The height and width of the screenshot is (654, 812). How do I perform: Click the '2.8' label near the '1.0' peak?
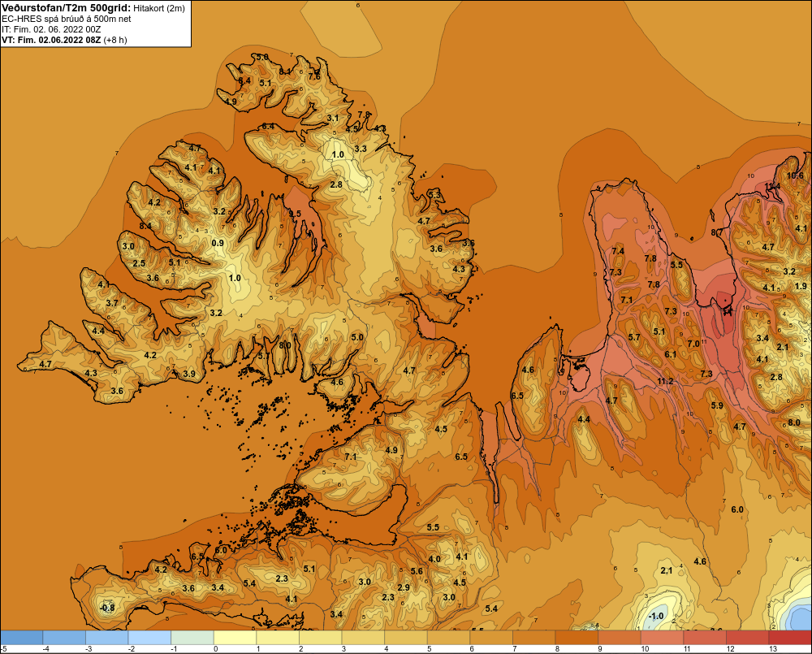[336, 184]
